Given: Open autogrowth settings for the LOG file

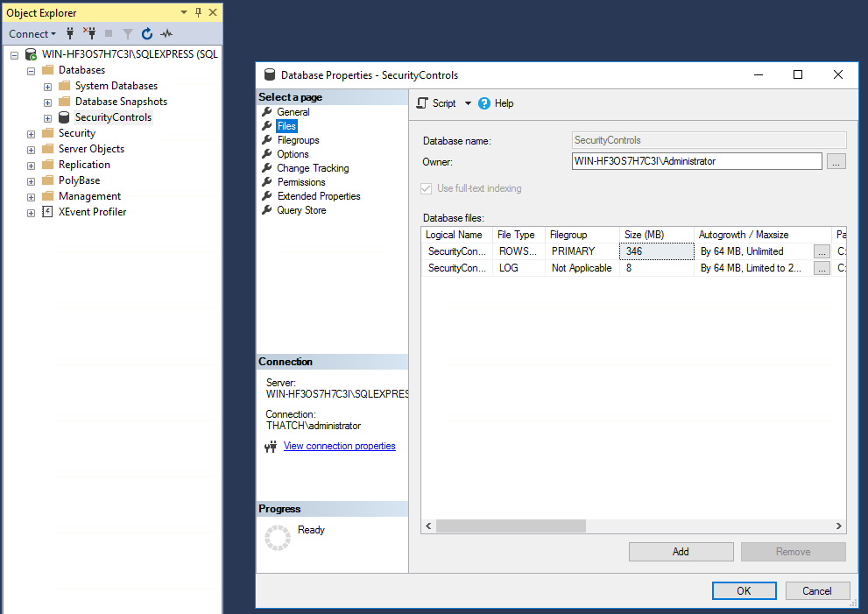Looking at the screenshot, I should click(822, 269).
